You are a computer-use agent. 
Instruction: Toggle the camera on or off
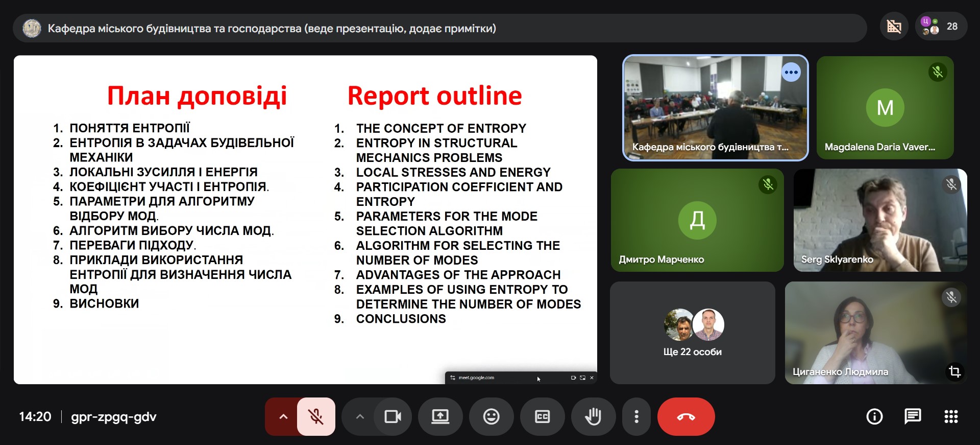click(392, 417)
